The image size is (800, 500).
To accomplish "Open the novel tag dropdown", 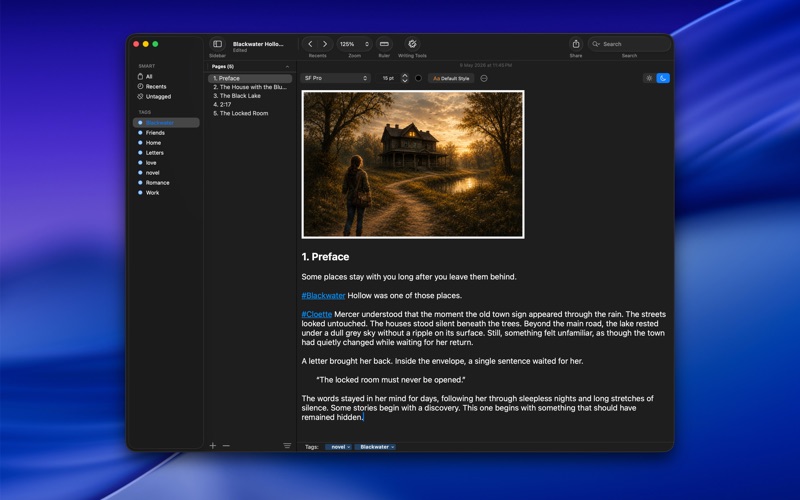I will (338, 447).
